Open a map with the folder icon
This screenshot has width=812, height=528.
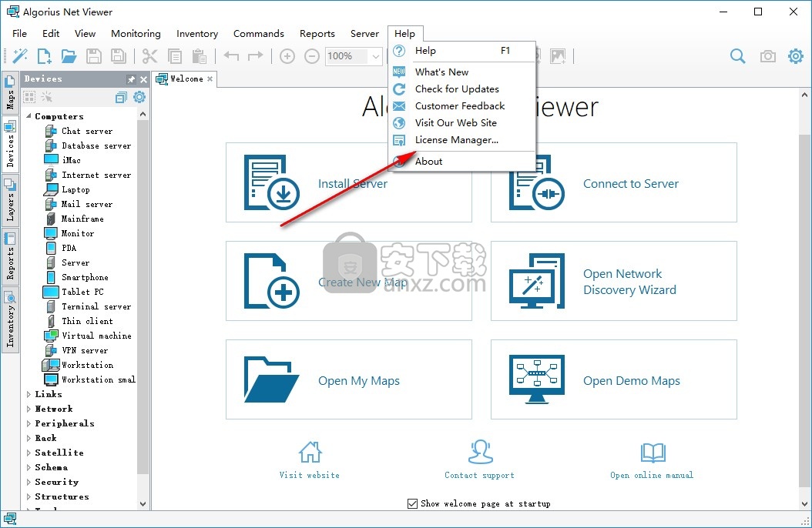69,56
